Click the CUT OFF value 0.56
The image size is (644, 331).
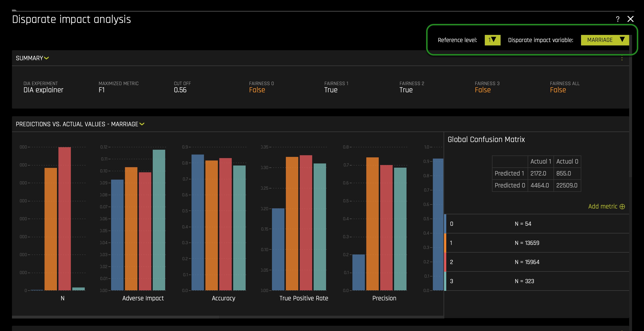click(x=180, y=90)
